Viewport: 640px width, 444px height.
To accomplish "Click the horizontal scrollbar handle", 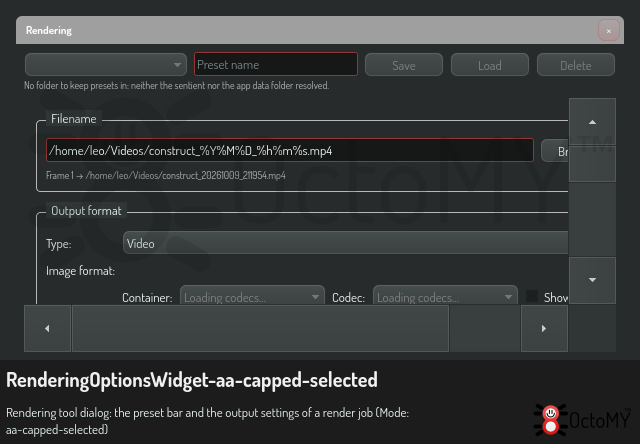I will coord(260,328).
